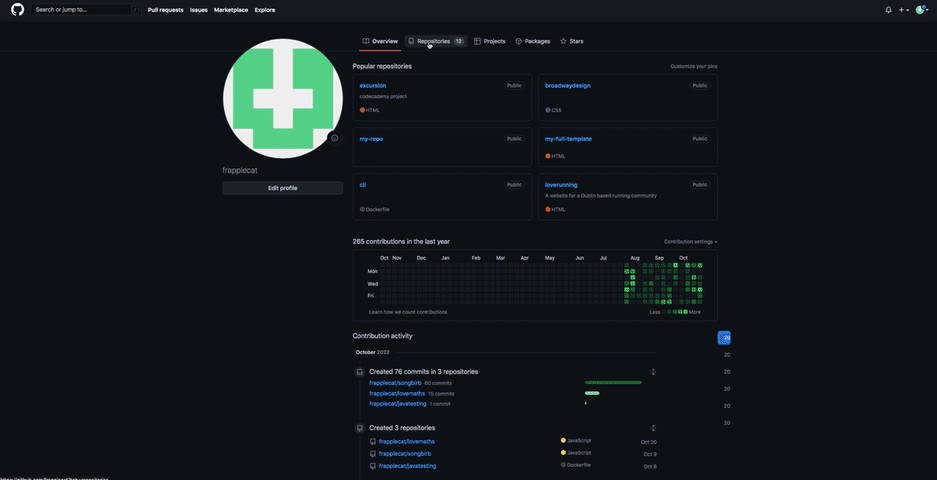Collapse the Created 76 commits section
Viewport: 937px width, 480px height.
point(653,372)
